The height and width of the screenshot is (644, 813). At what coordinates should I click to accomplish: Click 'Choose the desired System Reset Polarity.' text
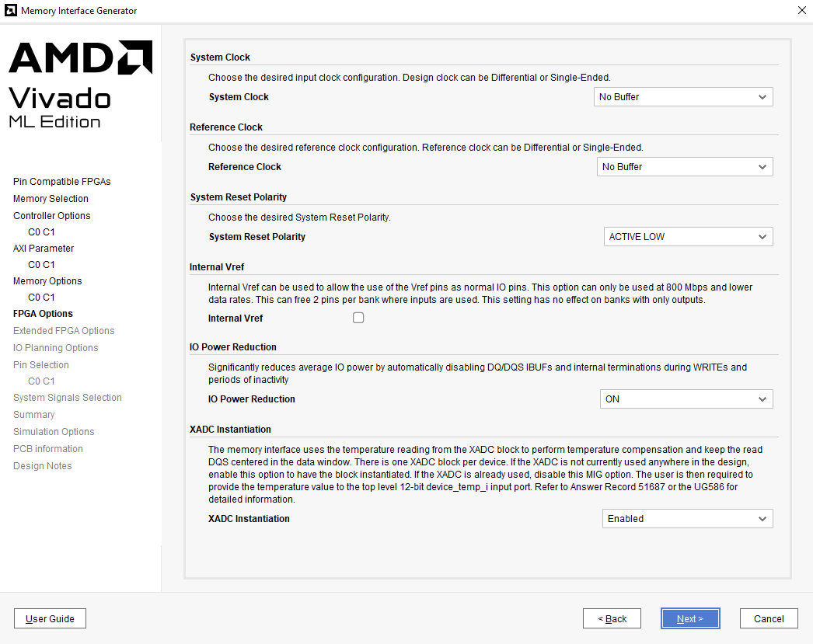300,217
